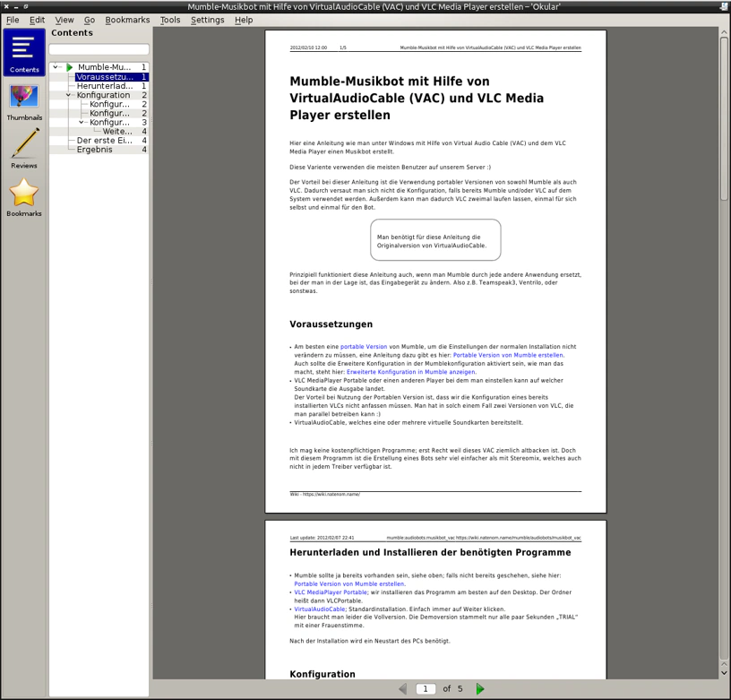The image size is (731, 700).
Task: Follow 'Portable Version von Mumble erstellen' link in Voraussetzungen
Action: click(508, 355)
